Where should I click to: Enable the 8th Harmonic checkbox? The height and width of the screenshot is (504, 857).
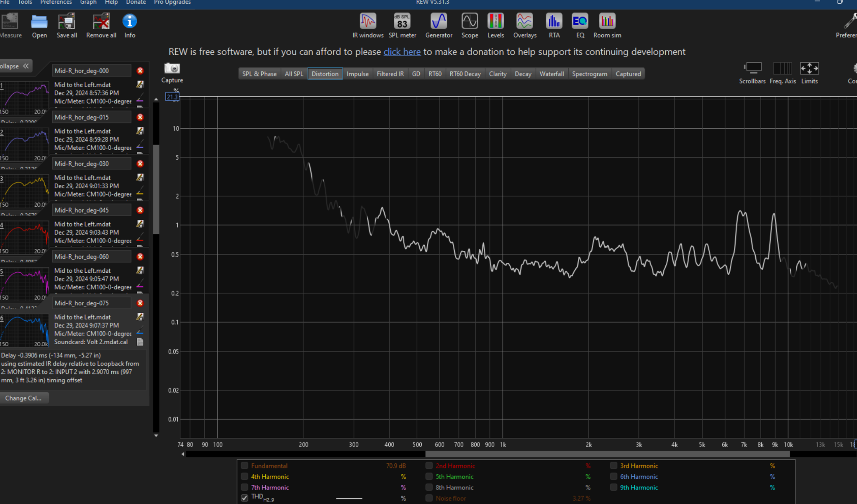tap(429, 487)
